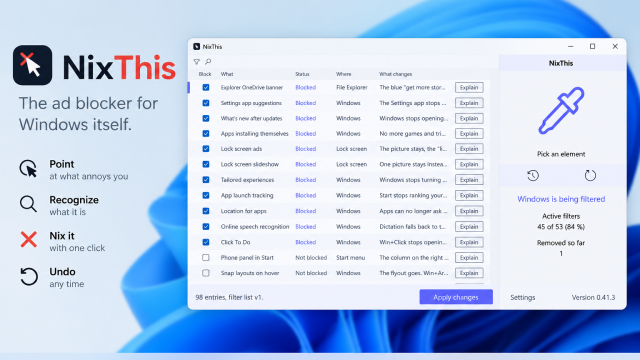Click 'Windows stops opening...' description cell
Screen dimensions: 640x360
413,118
